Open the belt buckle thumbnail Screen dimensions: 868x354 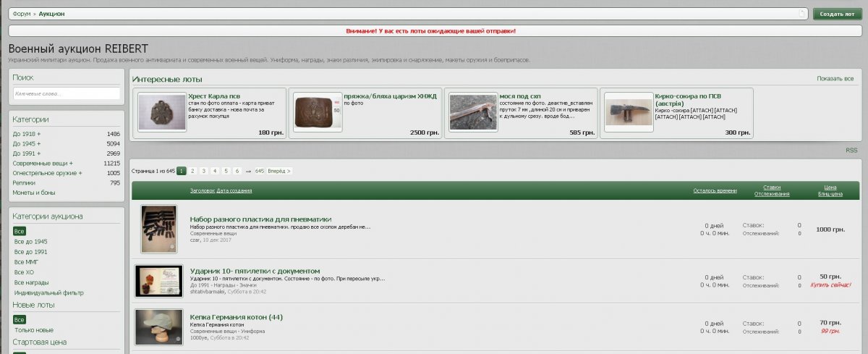pos(318,112)
